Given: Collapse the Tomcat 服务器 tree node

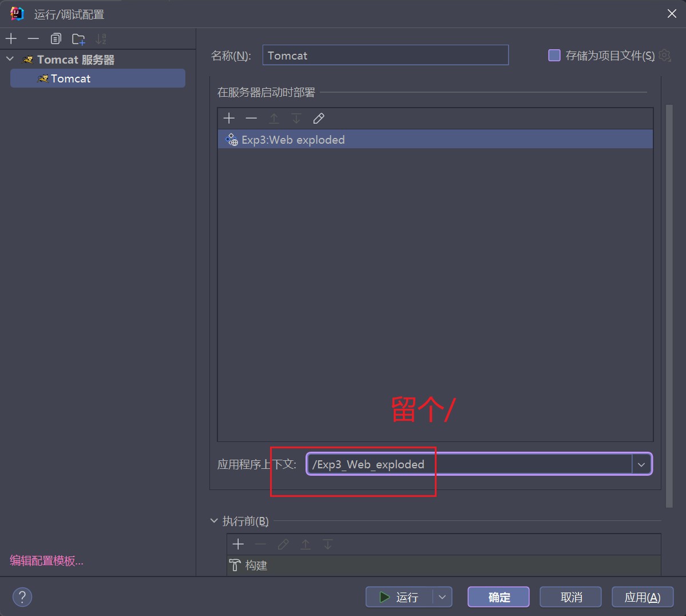Looking at the screenshot, I should coord(10,59).
